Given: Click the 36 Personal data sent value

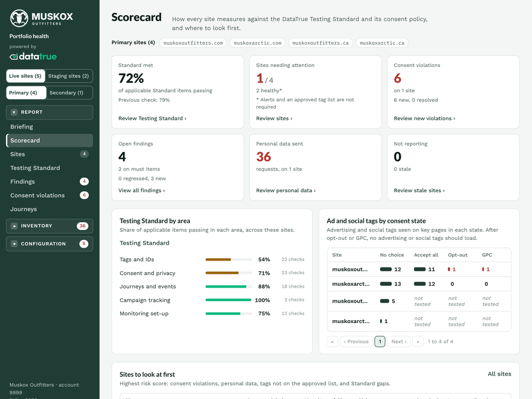Looking at the screenshot, I should pyautogui.click(x=264, y=157).
